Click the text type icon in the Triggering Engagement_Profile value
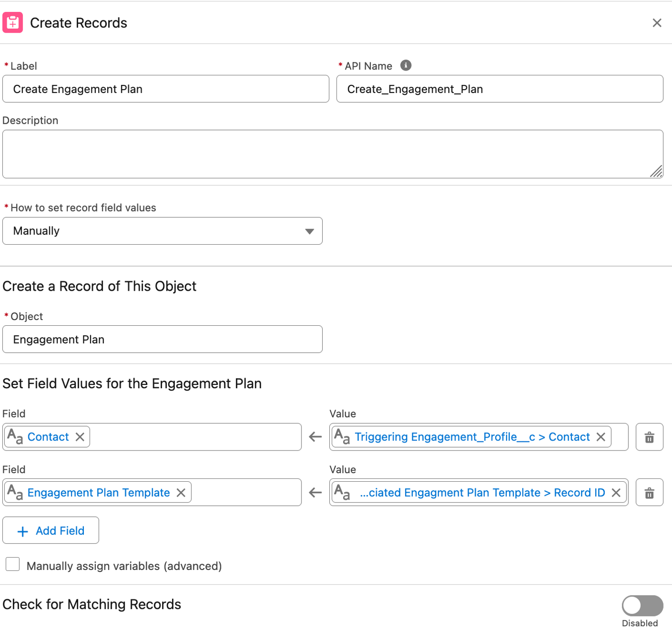The width and height of the screenshot is (672, 642). click(x=342, y=437)
